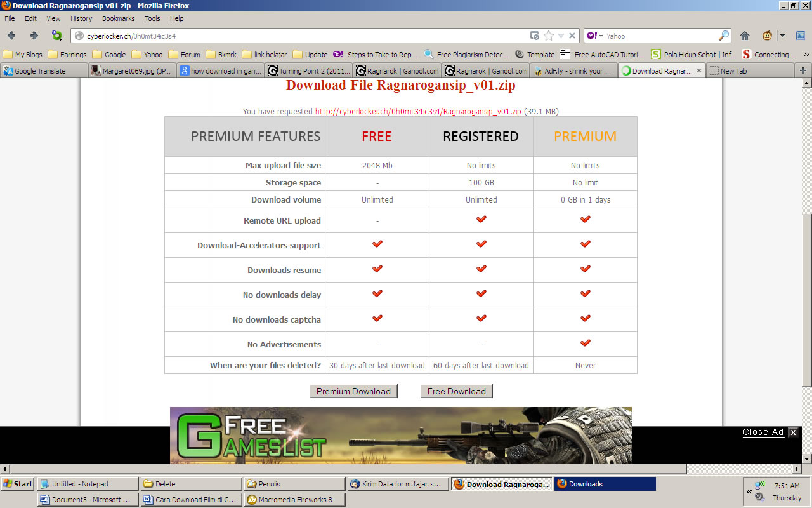Image resolution: width=812 pixels, height=508 pixels.
Task: Click the green toolbar icon beside the forward arrow
Action: point(57,36)
